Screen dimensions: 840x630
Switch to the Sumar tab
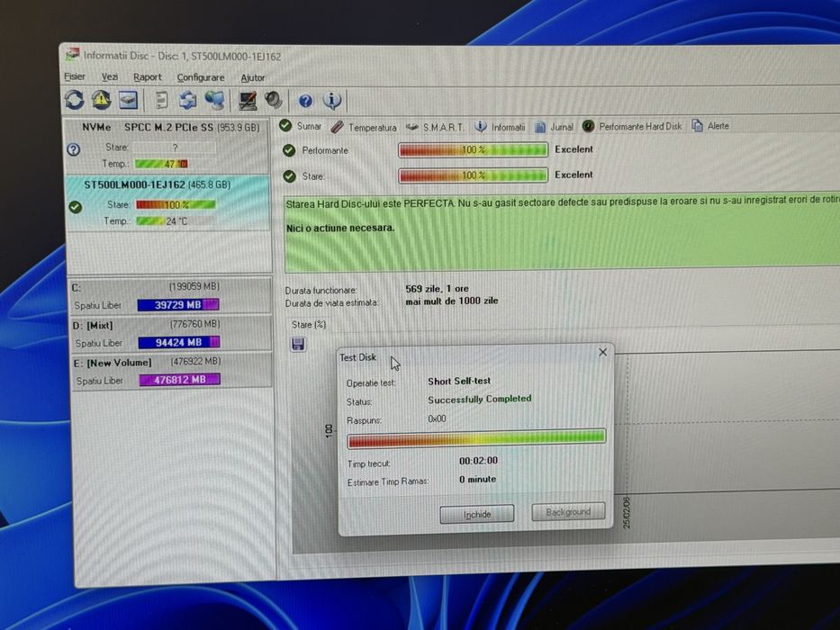click(x=301, y=126)
